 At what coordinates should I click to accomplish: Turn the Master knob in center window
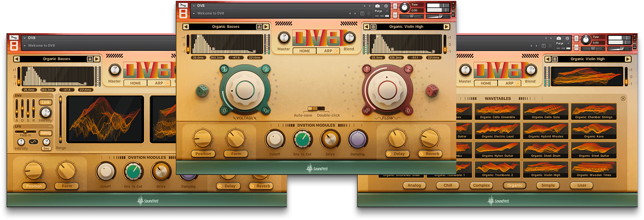coord(284,38)
